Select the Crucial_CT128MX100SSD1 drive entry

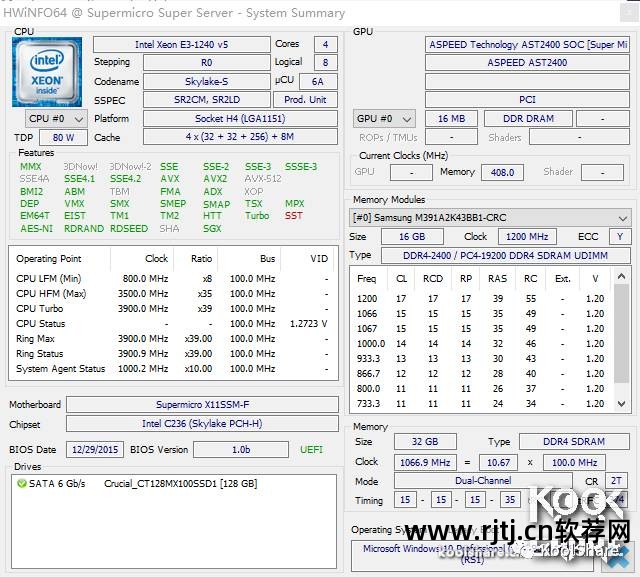pos(180,484)
